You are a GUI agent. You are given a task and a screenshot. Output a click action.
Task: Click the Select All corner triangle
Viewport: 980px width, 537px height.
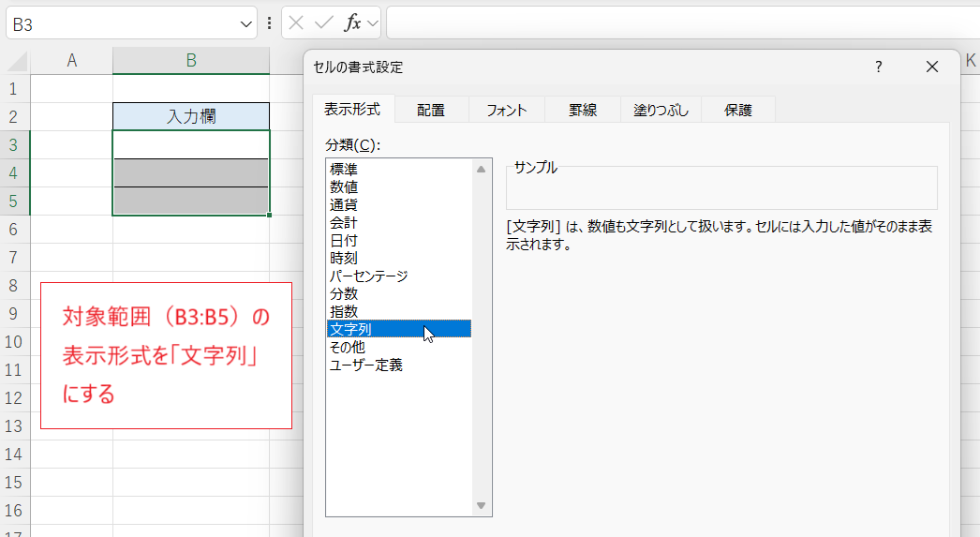point(16,61)
